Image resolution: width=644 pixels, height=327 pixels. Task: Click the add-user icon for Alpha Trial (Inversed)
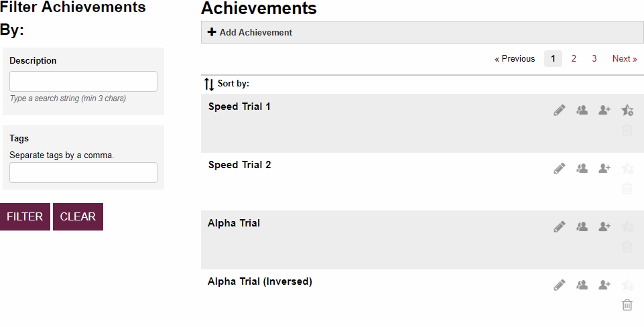604,285
